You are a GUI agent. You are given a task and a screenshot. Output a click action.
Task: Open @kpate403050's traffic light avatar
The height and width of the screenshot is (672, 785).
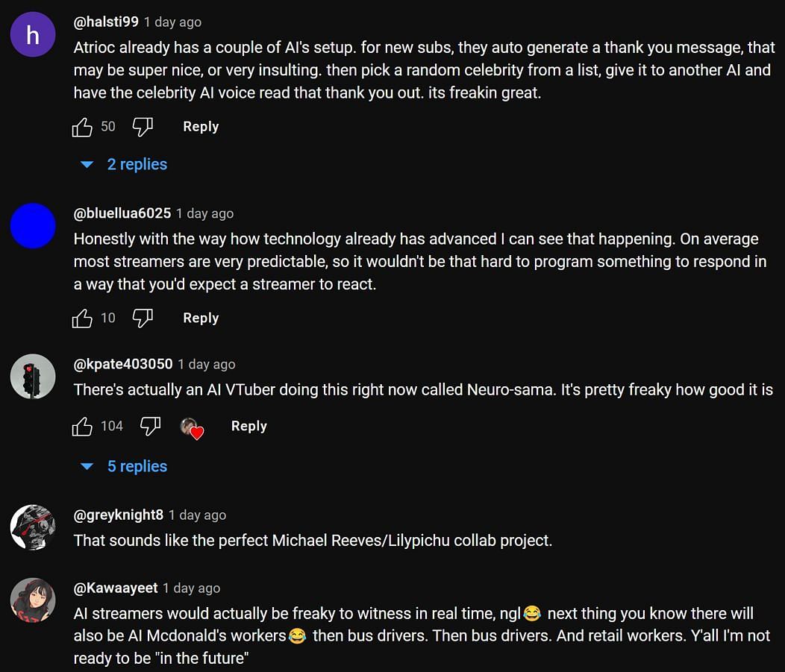pyautogui.click(x=33, y=377)
